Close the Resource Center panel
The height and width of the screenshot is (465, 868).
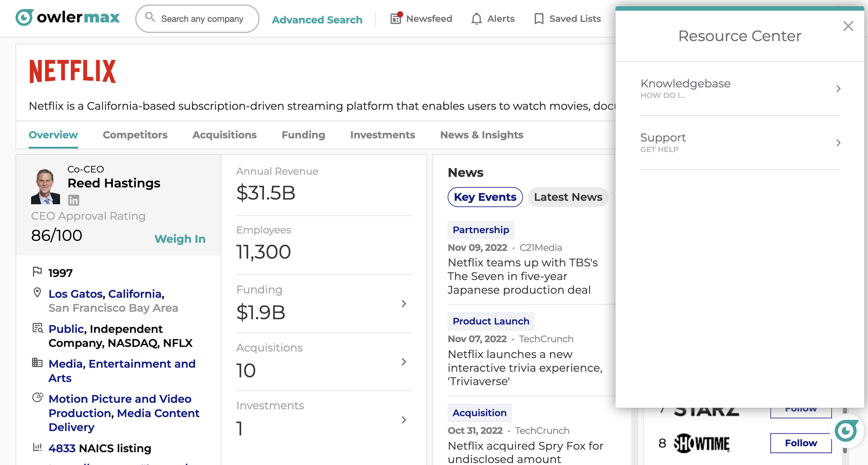(848, 26)
